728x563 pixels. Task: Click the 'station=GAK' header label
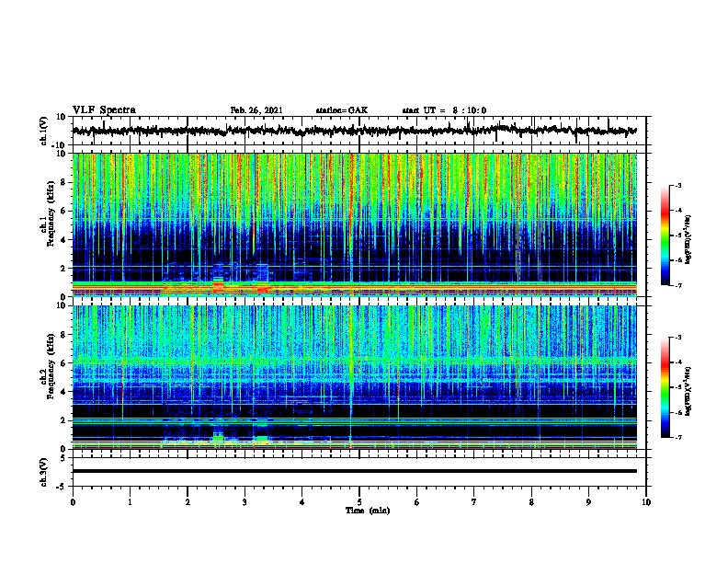(342, 110)
